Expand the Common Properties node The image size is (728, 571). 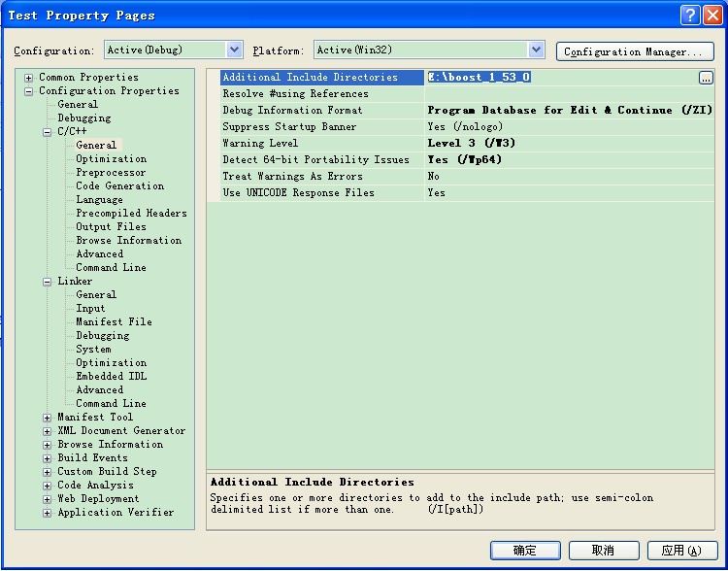tap(29, 78)
